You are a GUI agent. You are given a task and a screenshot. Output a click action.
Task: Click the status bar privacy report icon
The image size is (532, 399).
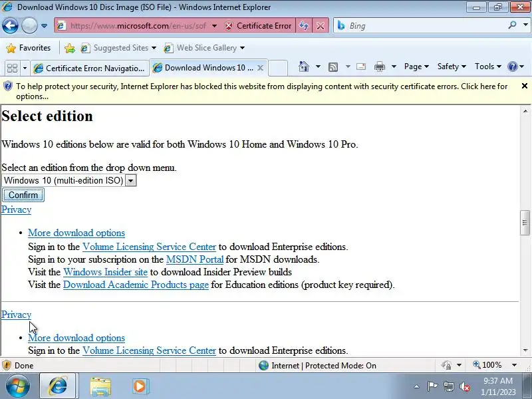pyautogui.click(x=446, y=365)
